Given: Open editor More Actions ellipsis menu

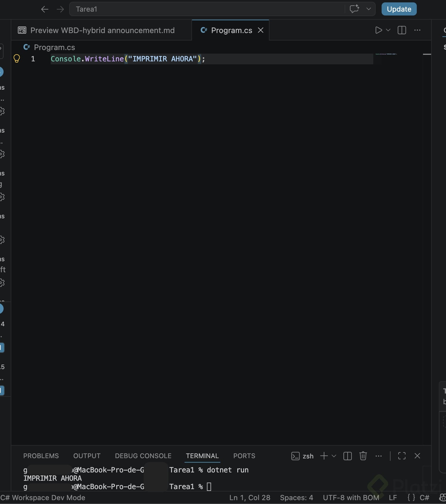Looking at the screenshot, I should 417,30.
